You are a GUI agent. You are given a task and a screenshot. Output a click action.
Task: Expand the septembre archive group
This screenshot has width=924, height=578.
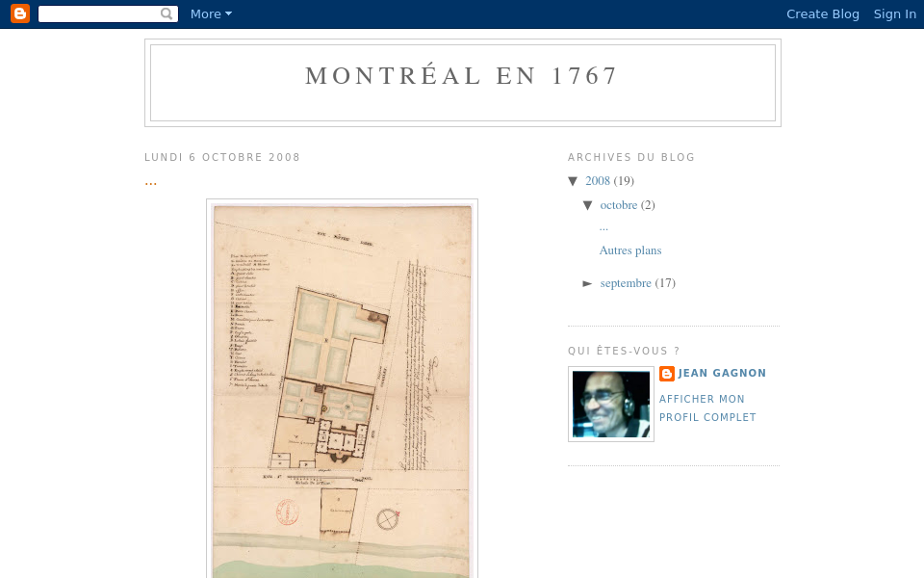[x=590, y=282]
